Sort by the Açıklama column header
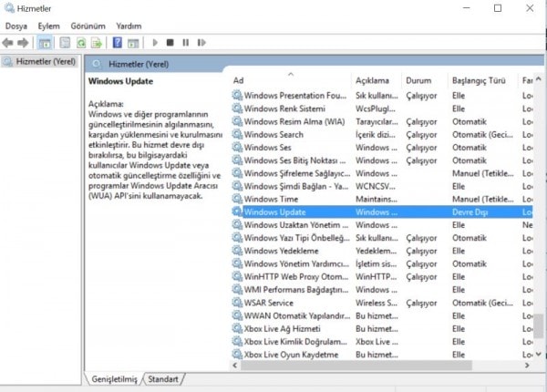 (x=372, y=80)
